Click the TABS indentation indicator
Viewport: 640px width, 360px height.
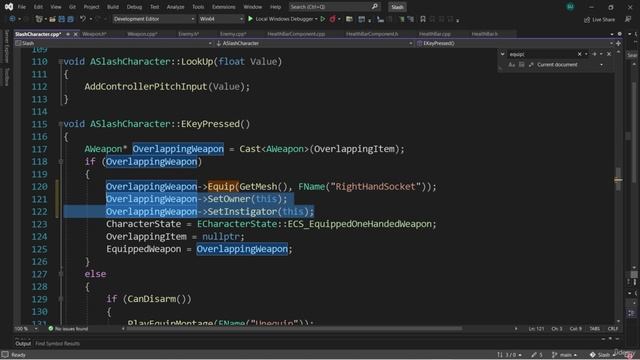(x=595, y=329)
